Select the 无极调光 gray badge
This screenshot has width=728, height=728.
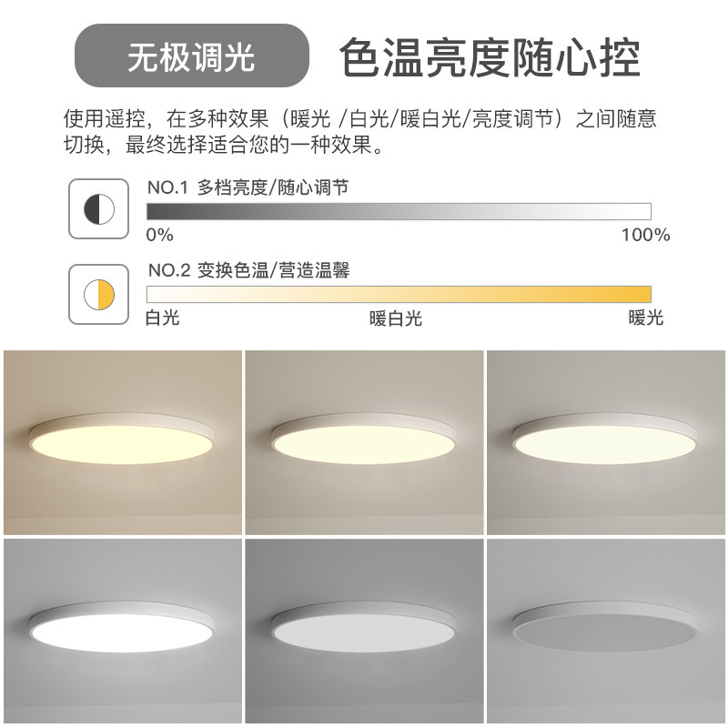point(192,56)
